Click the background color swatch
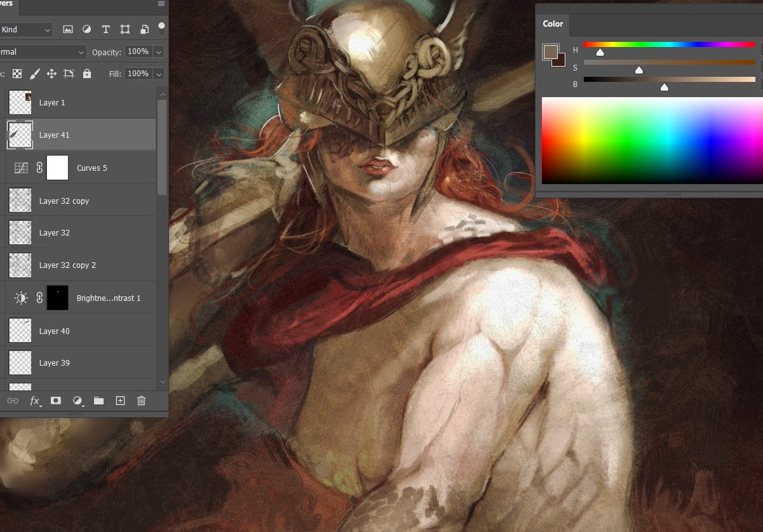 point(560,62)
